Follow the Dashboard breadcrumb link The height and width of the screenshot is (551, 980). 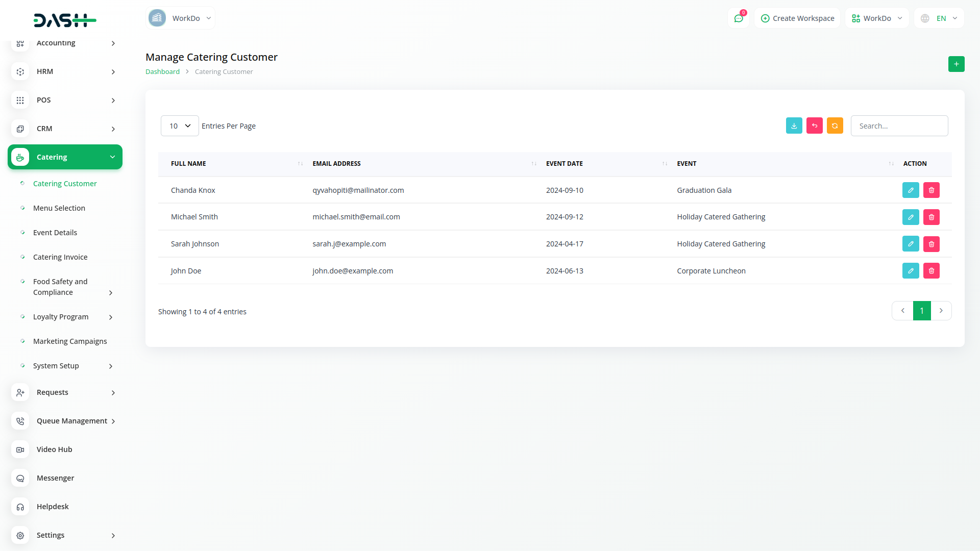[x=162, y=72]
